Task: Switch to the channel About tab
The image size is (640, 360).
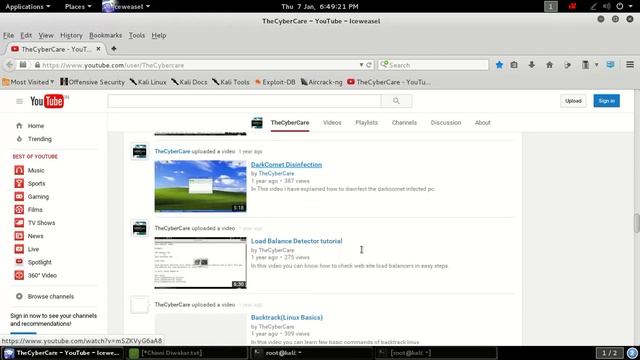Action: coord(482,122)
